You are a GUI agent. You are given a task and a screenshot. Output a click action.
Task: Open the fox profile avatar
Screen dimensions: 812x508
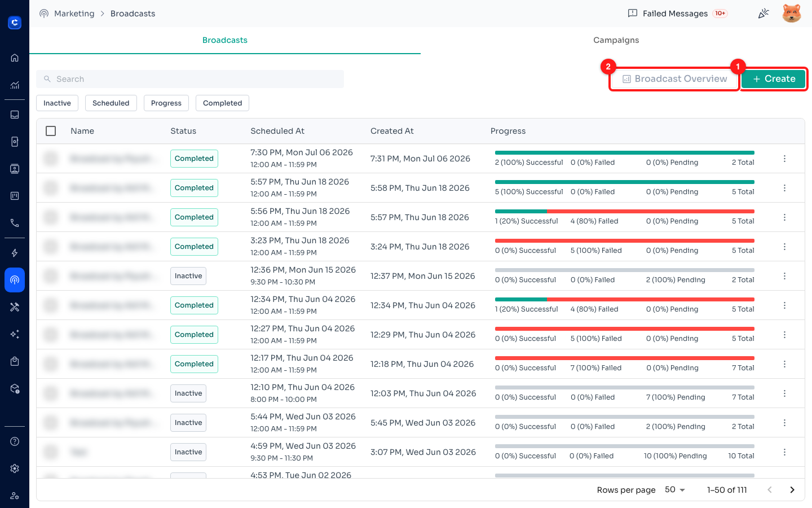792,14
